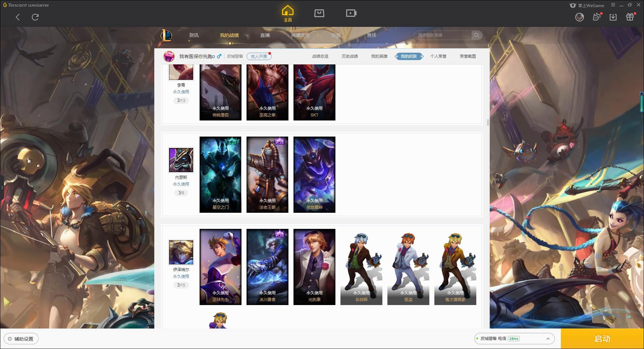Click the 3/15 skin count badge
644x349 pixels.
pyautogui.click(x=181, y=285)
